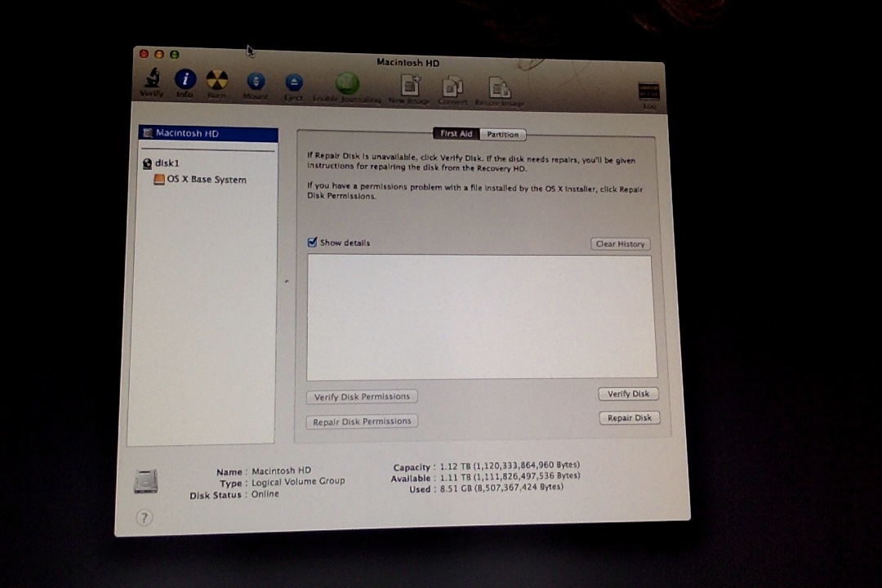Click Repair Disk Permissions button
Viewport: 882px width, 588px height.
click(362, 421)
